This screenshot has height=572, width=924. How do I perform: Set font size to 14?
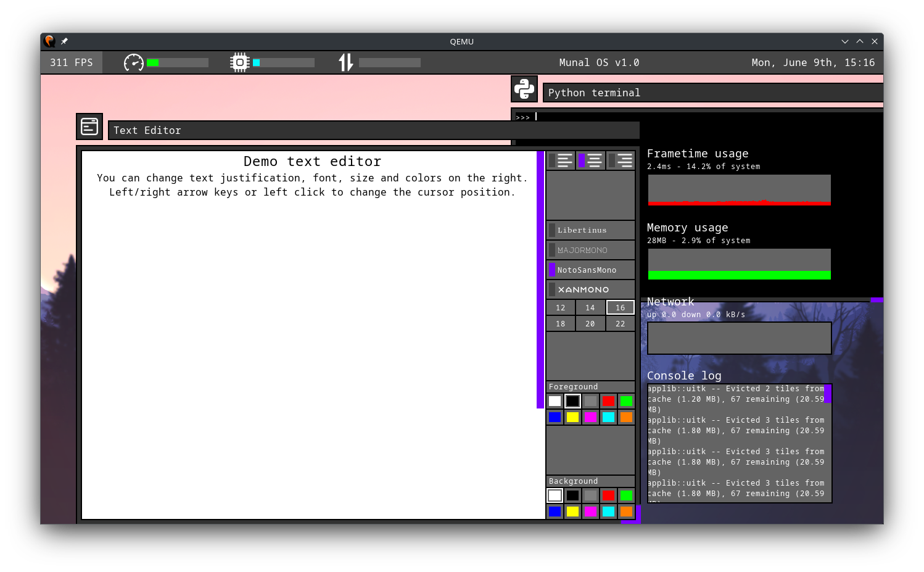[x=590, y=307]
